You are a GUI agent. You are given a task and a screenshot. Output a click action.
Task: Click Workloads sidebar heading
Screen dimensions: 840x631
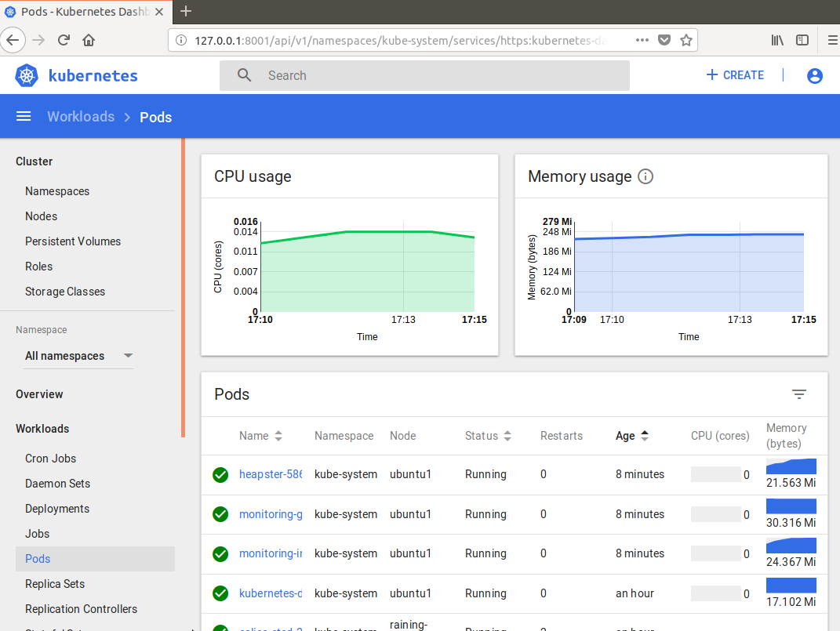tap(42, 429)
